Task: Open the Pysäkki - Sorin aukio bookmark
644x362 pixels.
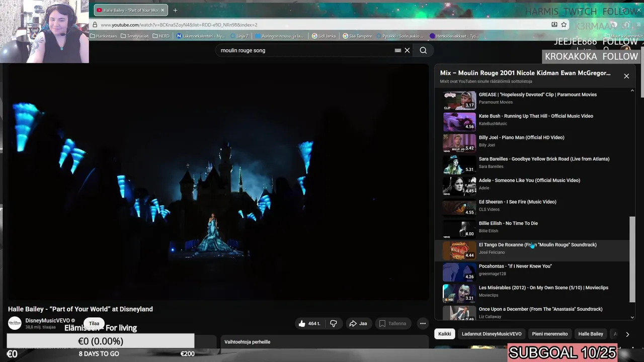Action: 400,36
